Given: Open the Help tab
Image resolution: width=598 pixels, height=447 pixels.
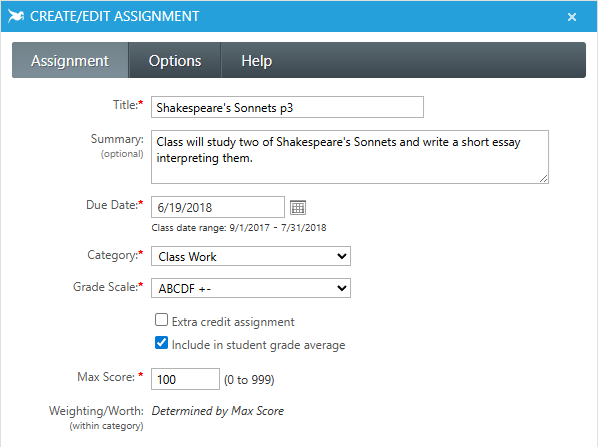Looking at the screenshot, I should 257,61.
